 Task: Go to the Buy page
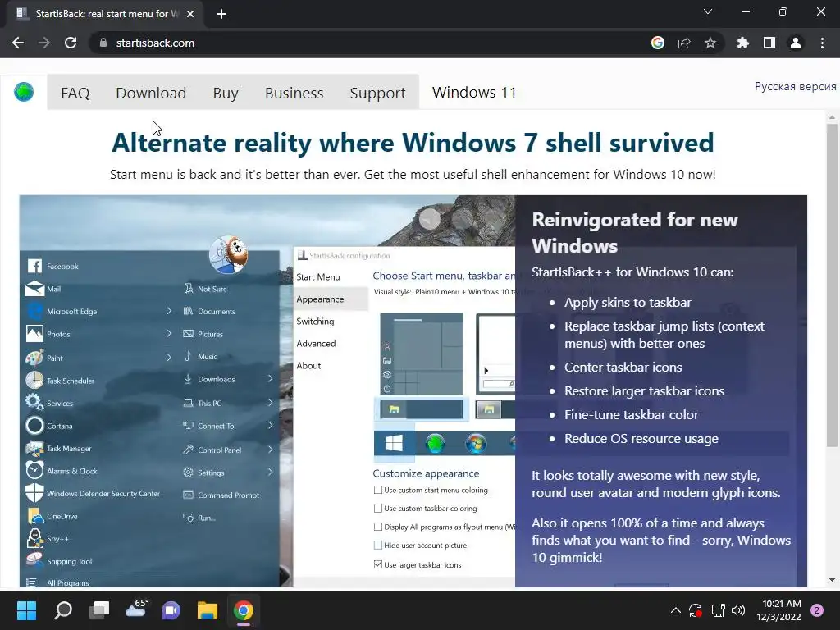click(x=226, y=93)
